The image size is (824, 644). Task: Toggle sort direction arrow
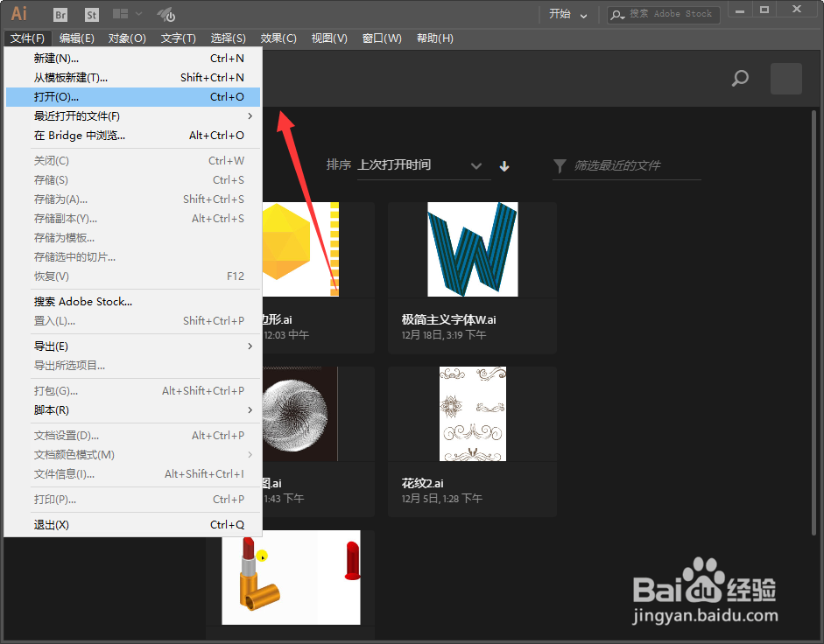coord(504,166)
